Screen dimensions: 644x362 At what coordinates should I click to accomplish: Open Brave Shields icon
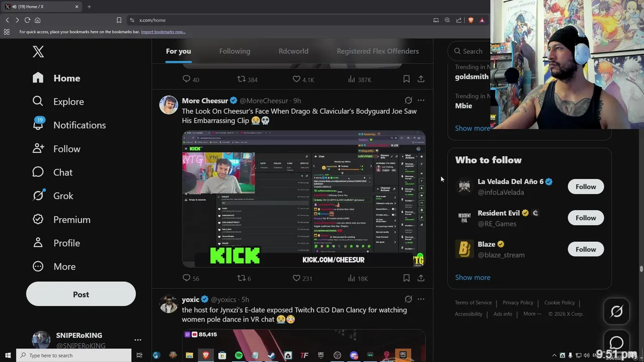tap(471, 20)
